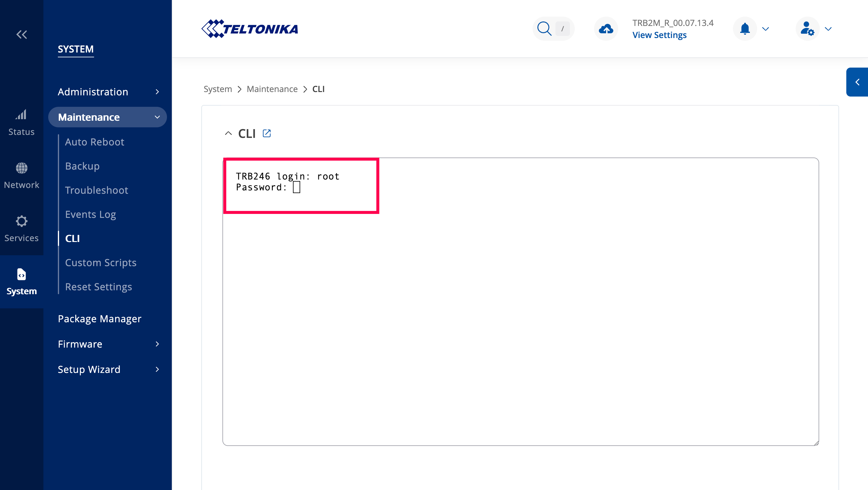
Task: Open Package Manager page
Action: coord(99,319)
